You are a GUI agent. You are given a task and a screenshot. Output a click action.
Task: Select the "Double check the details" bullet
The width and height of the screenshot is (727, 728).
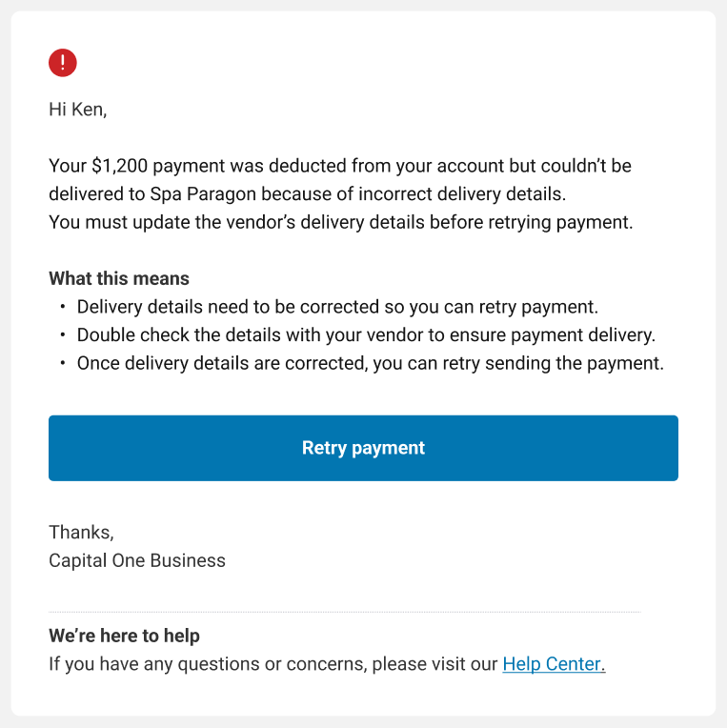coord(366,335)
